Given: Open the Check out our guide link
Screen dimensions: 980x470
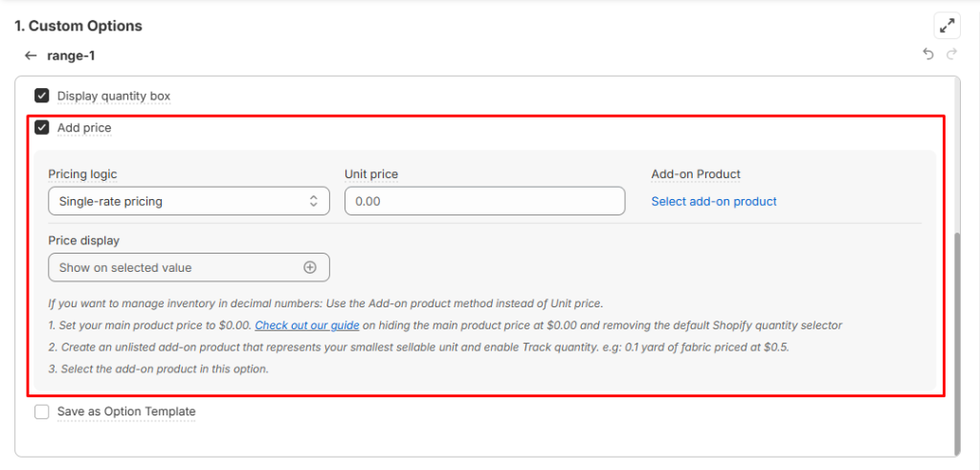Looking at the screenshot, I should 306,325.
